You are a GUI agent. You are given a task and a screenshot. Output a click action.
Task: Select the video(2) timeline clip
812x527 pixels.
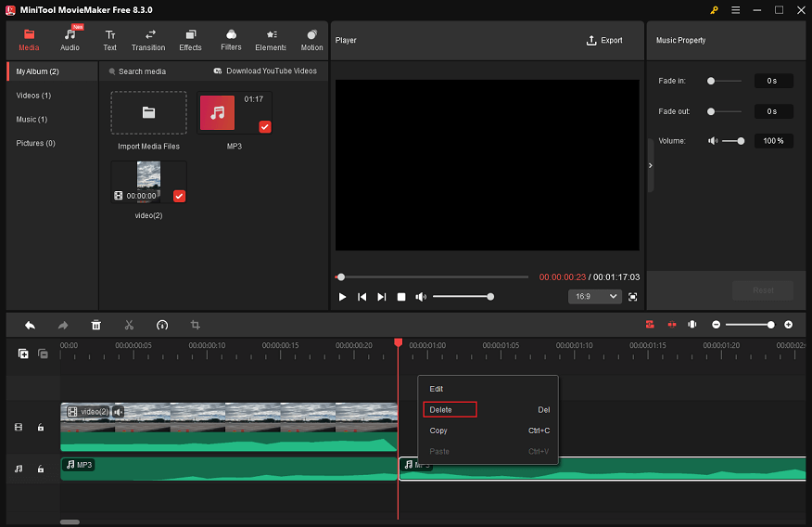pyautogui.click(x=229, y=427)
